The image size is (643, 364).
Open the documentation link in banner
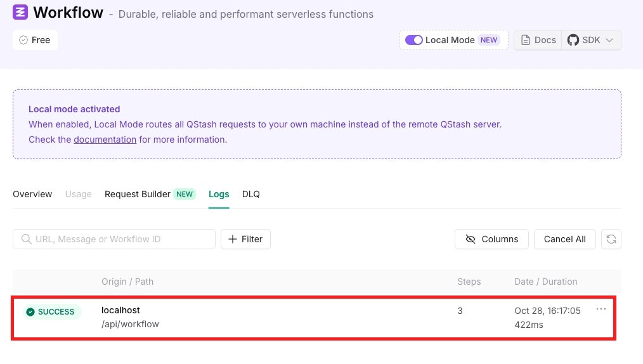click(105, 140)
